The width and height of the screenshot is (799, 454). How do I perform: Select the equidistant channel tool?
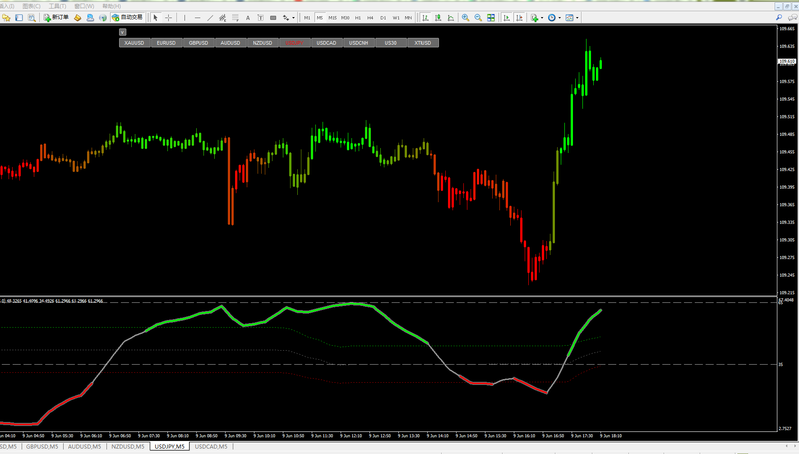tap(223, 18)
